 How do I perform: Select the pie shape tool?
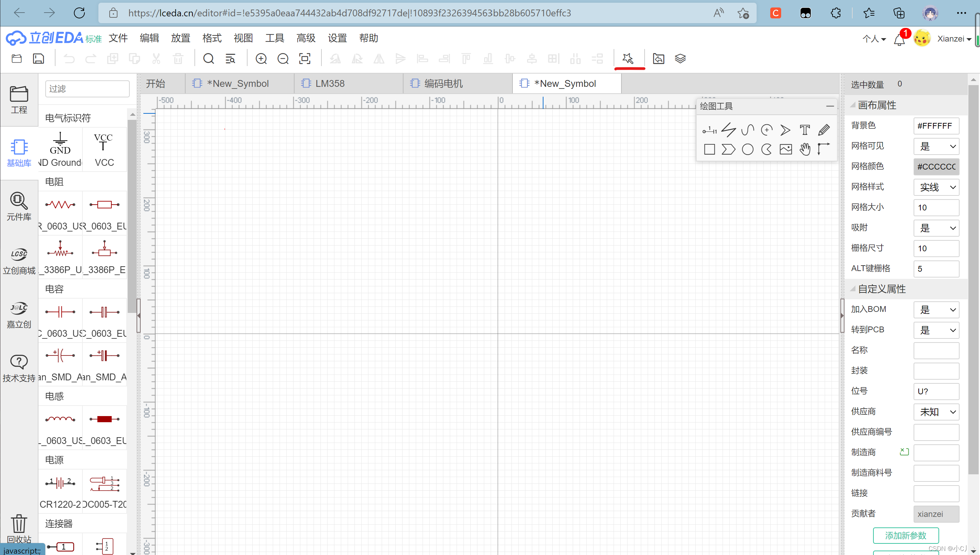pyautogui.click(x=766, y=149)
